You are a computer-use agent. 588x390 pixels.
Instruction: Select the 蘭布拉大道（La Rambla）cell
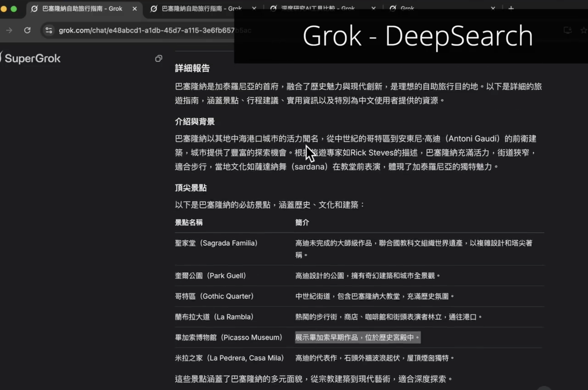214,317
